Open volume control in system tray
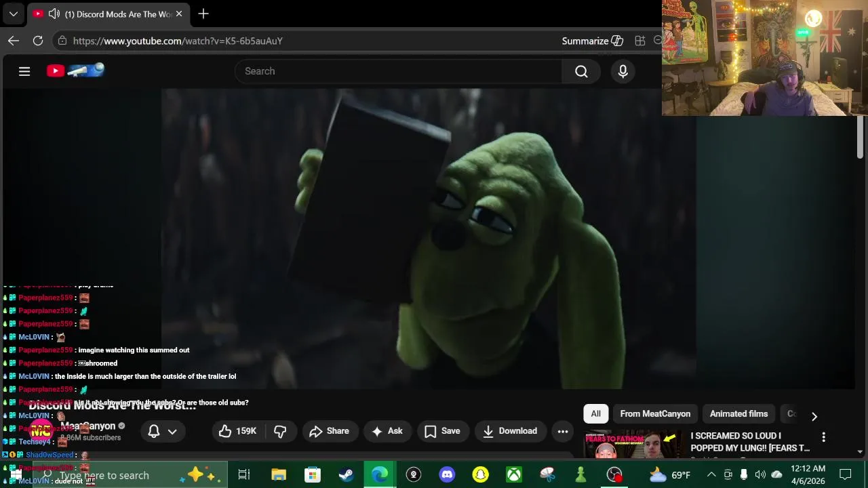The width and height of the screenshot is (868, 488). tap(760, 475)
